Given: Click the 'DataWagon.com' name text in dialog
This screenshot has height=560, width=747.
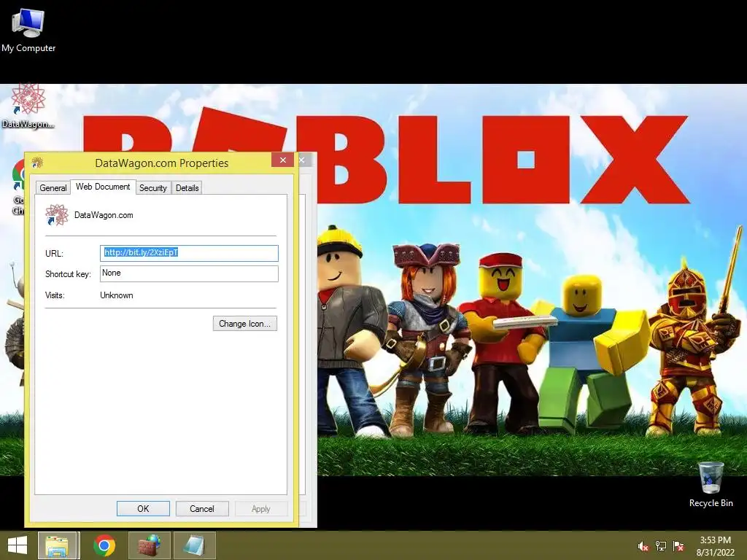Looking at the screenshot, I should click(x=104, y=215).
